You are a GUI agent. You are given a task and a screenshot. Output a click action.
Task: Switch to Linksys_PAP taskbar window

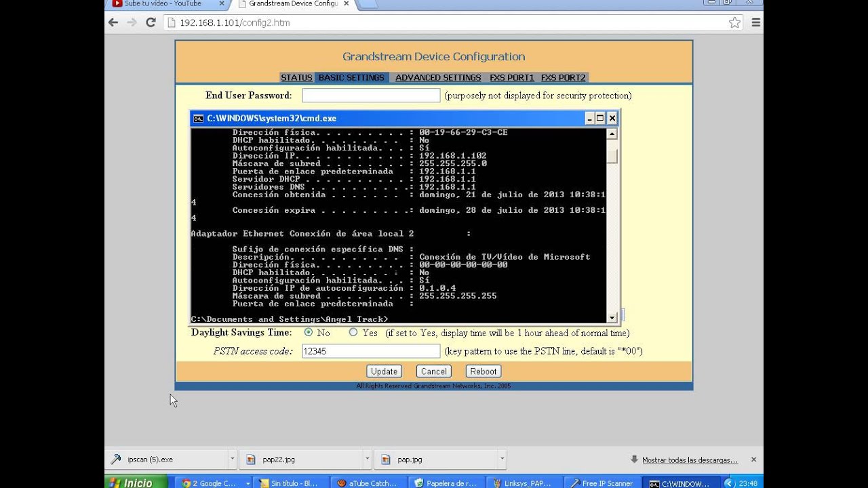click(x=526, y=483)
